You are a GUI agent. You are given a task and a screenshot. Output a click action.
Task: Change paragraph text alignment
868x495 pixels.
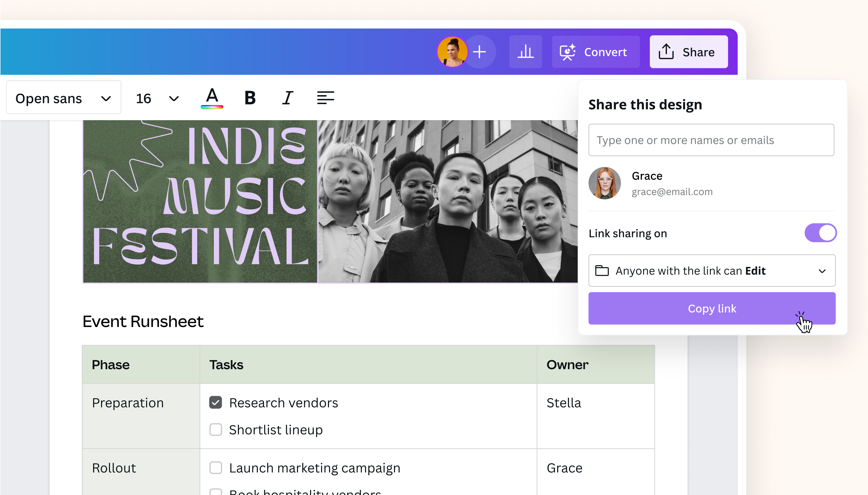tap(325, 98)
